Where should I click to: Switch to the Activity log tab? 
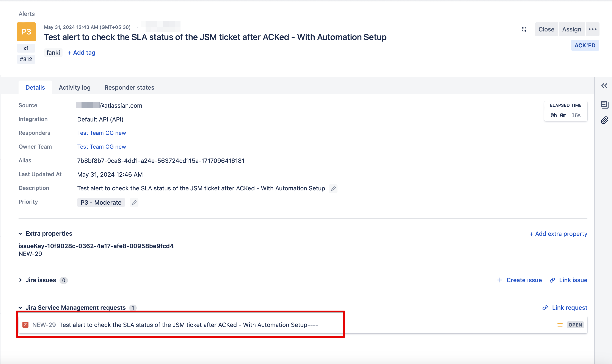[x=75, y=88]
